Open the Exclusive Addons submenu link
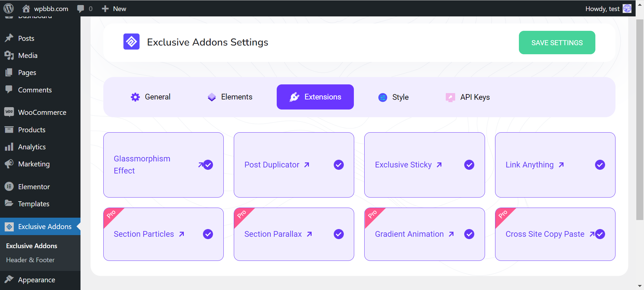This screenshot has width=644, height=290. [32, 246]
